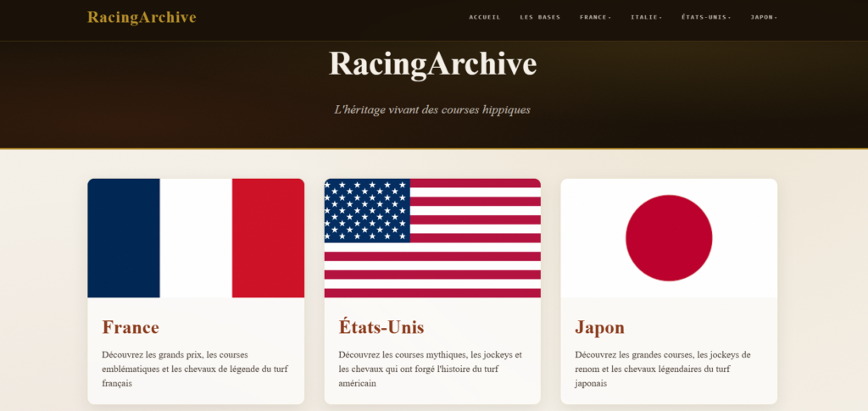This screenshot has height=411, width=868.
Task: Click the French turf description text
Action: click(195, 369)
